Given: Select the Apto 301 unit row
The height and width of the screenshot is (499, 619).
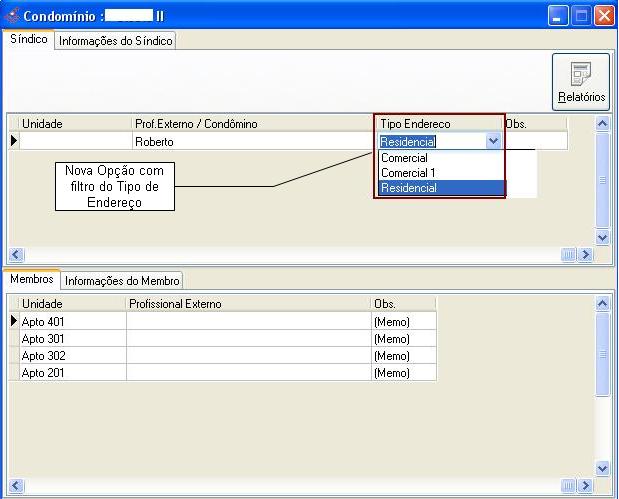Looking at the screenshot, I should pos(72,339).
